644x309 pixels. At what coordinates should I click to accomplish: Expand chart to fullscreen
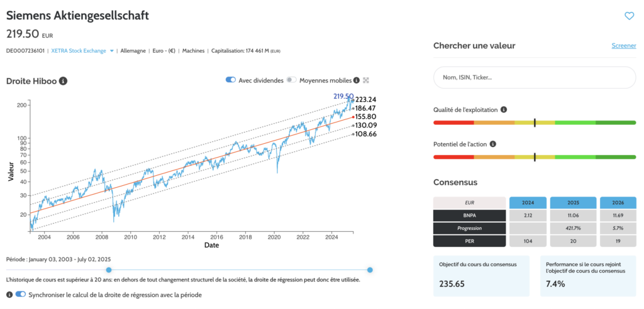tap(365, 80)
